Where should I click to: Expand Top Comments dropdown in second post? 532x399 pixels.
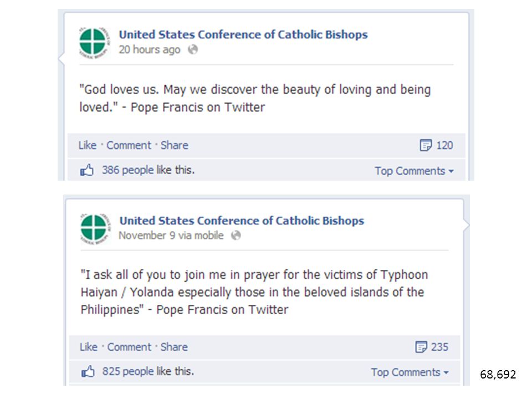click(x=410, y=372)
